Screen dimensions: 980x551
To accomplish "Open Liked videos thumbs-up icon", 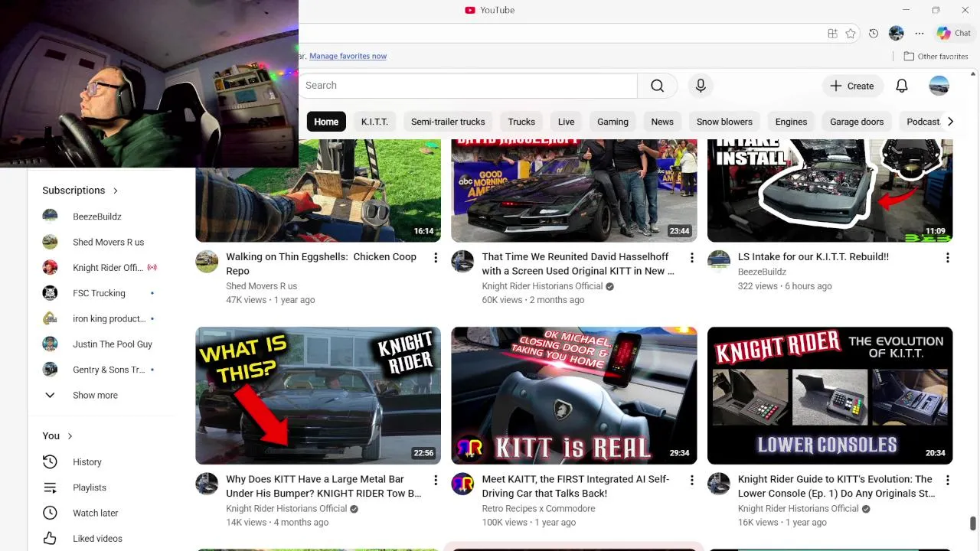I will tap(50, 538).
